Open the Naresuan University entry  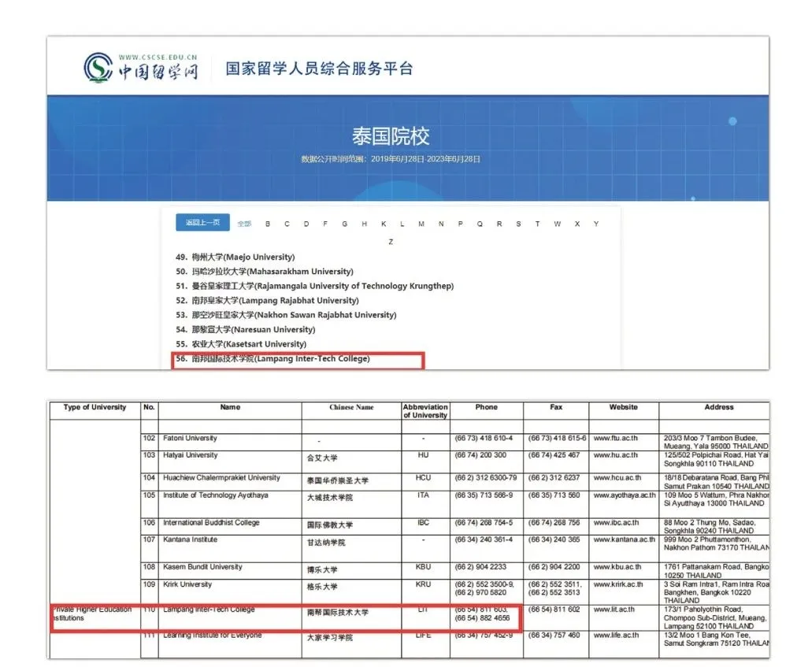[x=246, y=329]
